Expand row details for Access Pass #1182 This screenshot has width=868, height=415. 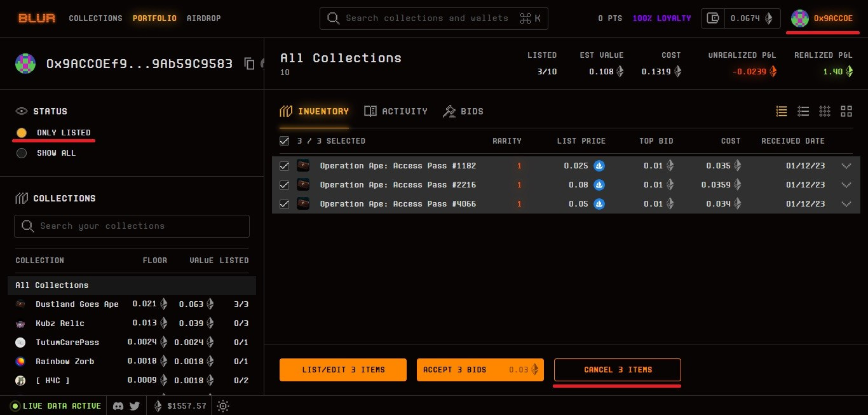tap(846, 166)
